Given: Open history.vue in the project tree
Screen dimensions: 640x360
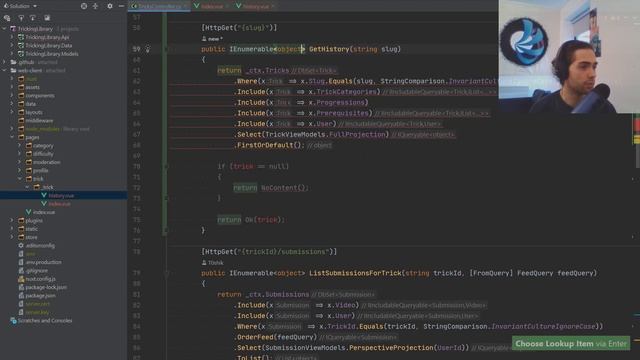Looking at the screenshot, I should tap(58, 196).
